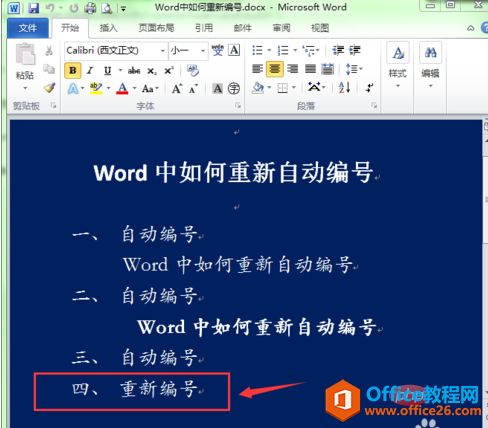The image size is (488, 428).
Task: Align text left
Action: coord(257,69)
